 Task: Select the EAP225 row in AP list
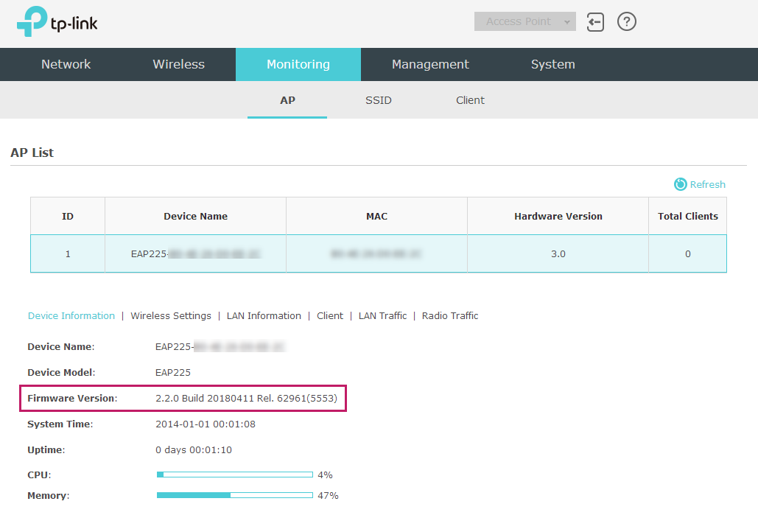378,253
